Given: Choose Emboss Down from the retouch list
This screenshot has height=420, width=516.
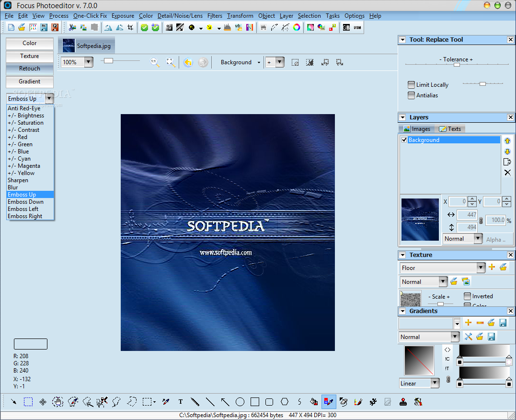Looking at the screenshot, I should point(30,202).
